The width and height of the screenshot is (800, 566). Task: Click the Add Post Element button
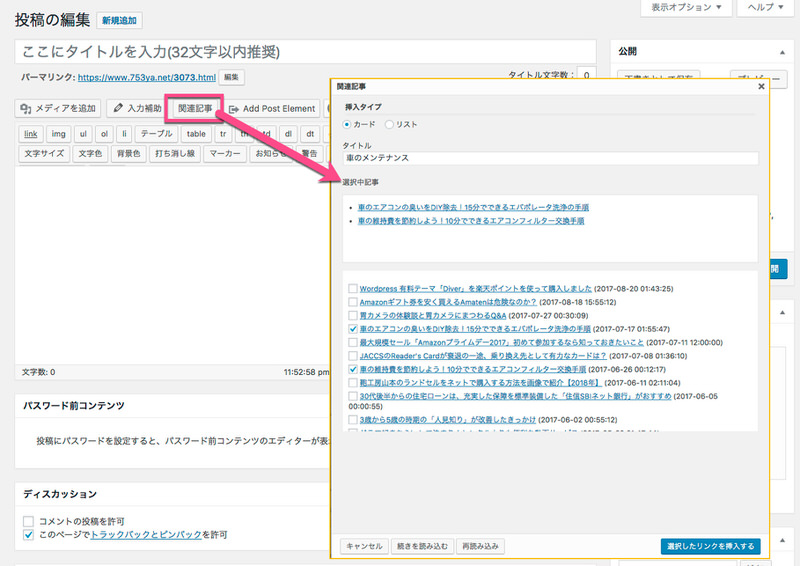tap(271, 108)
